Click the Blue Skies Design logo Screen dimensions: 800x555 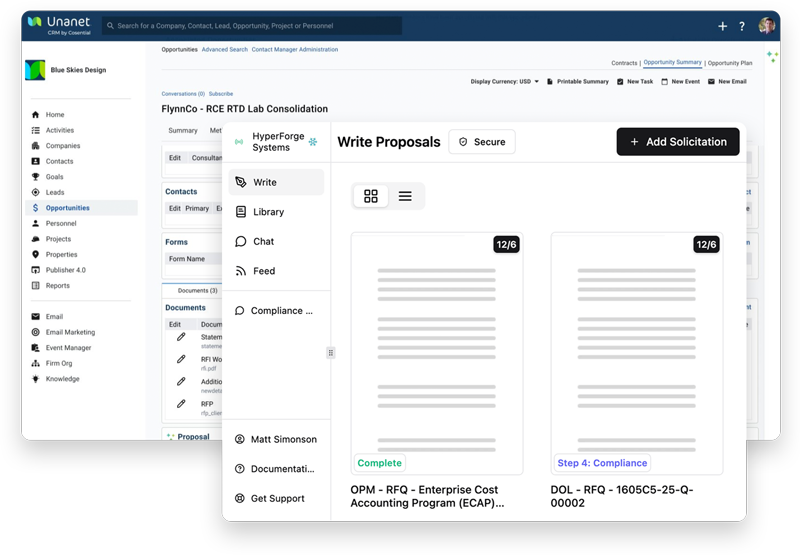(x=35, y=70)
